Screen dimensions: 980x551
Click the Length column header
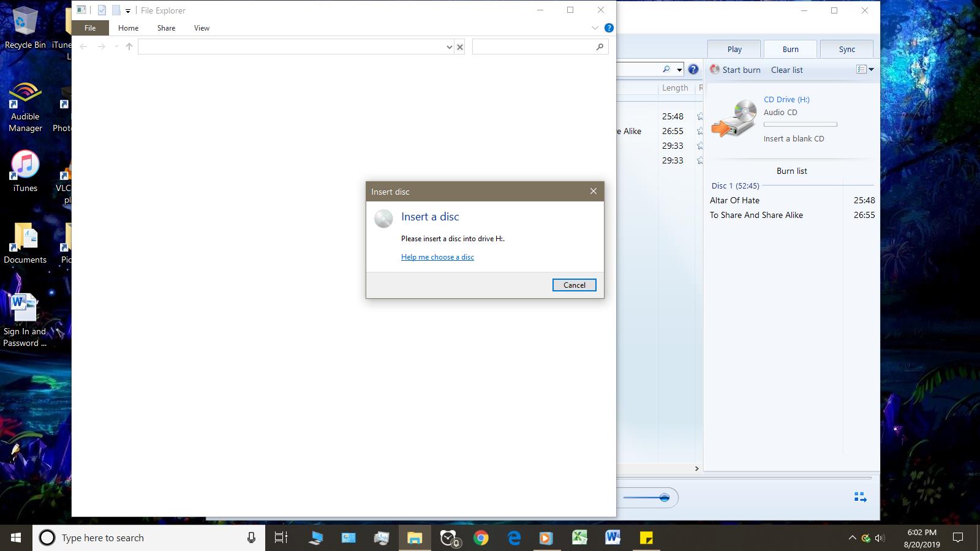675,88
